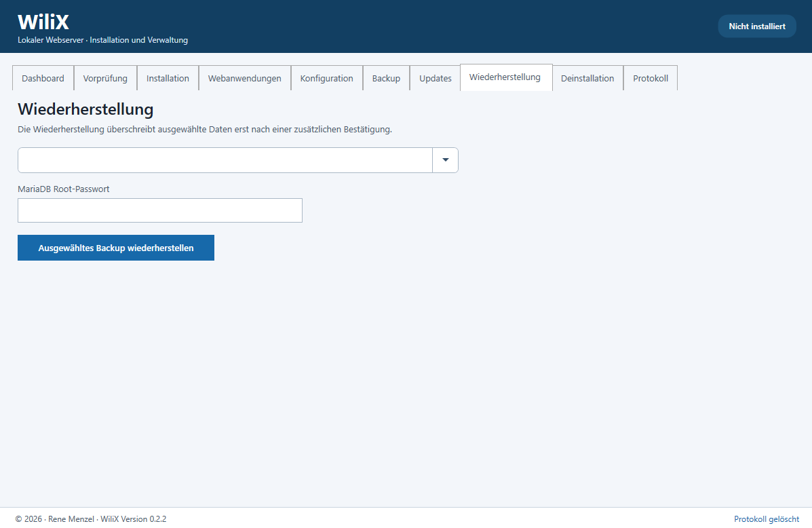Screen dimensions: 812x528
Task: Click the Nicht installiert status badge
Action: [757, 26]
